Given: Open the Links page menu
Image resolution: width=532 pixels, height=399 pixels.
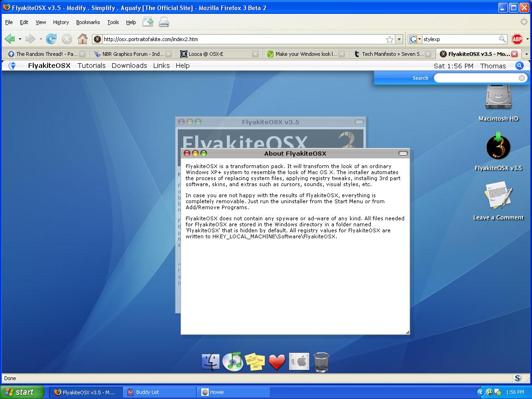Looking at the screenshot, I should (161, 66).
